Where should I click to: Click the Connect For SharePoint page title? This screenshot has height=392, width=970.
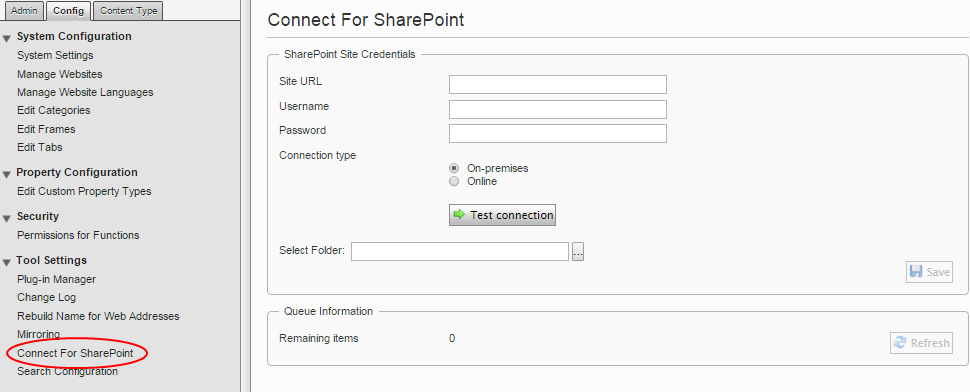(x=366, y=20)
